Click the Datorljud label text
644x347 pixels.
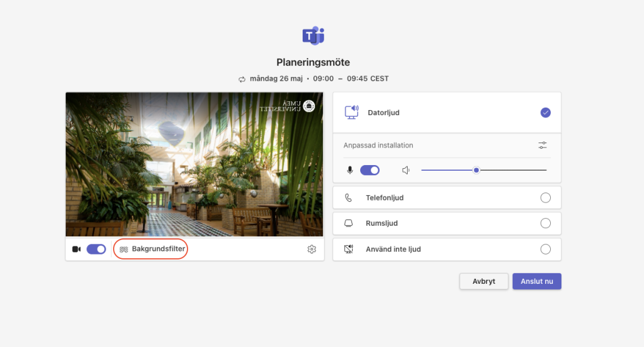pyautogui.click(x=384, y=113)
